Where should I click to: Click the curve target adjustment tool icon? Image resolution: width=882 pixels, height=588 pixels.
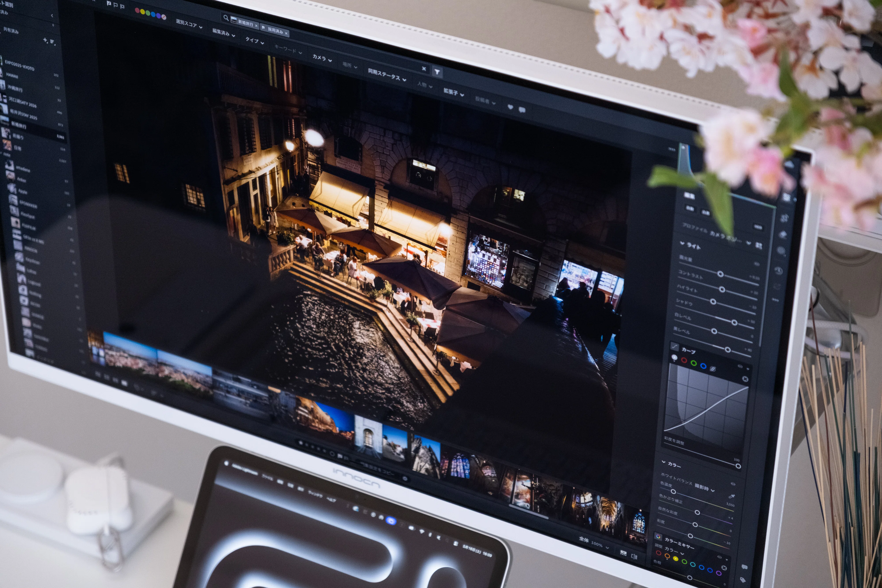click(x=745, y=379)
